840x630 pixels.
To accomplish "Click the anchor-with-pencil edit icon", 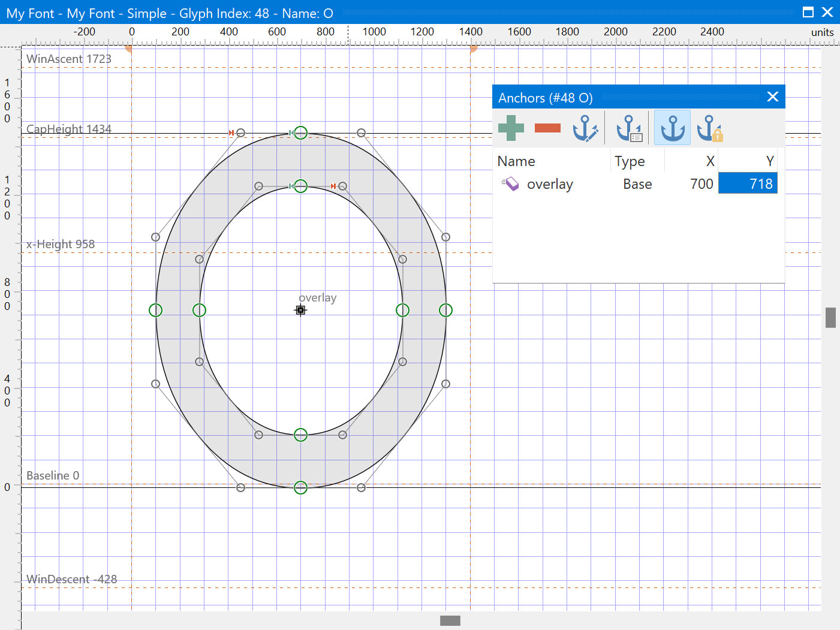I will [x=585, y=128].
